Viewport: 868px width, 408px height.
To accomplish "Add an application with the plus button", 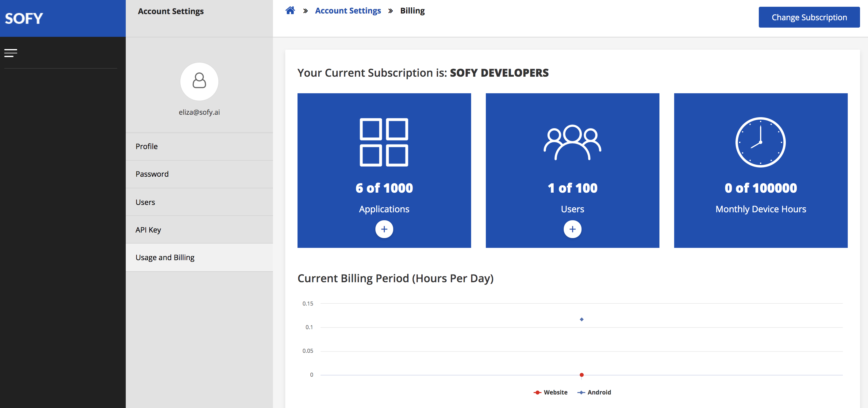I will click(384, 229).
